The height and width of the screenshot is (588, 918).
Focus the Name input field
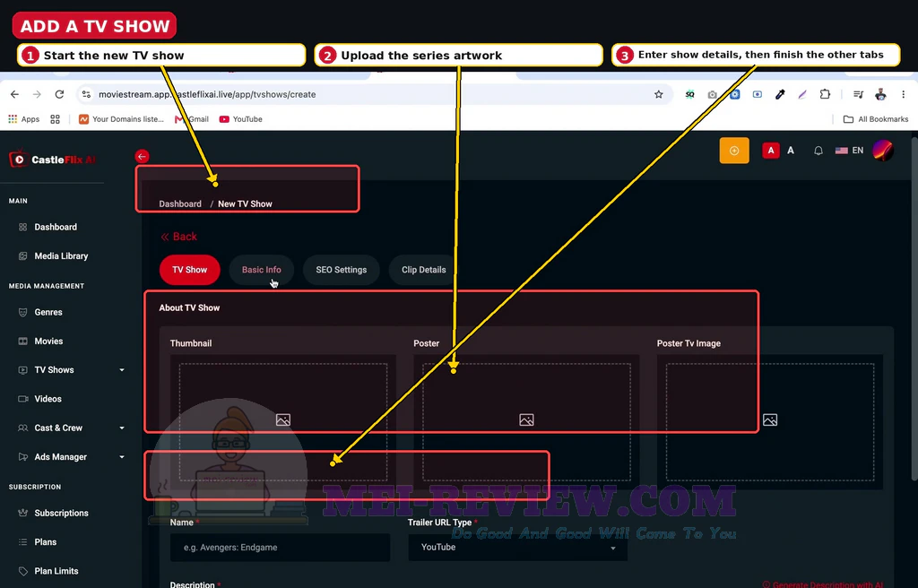coord(280,548)
